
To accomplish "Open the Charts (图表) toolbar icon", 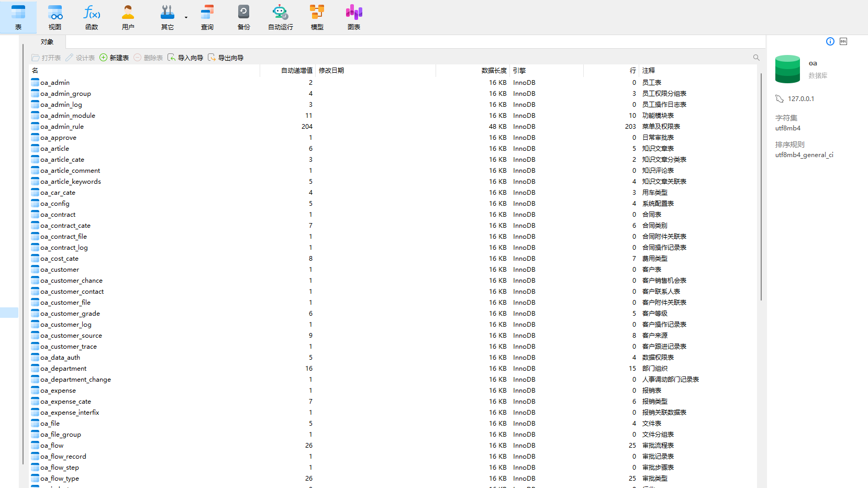I will 354,17.
